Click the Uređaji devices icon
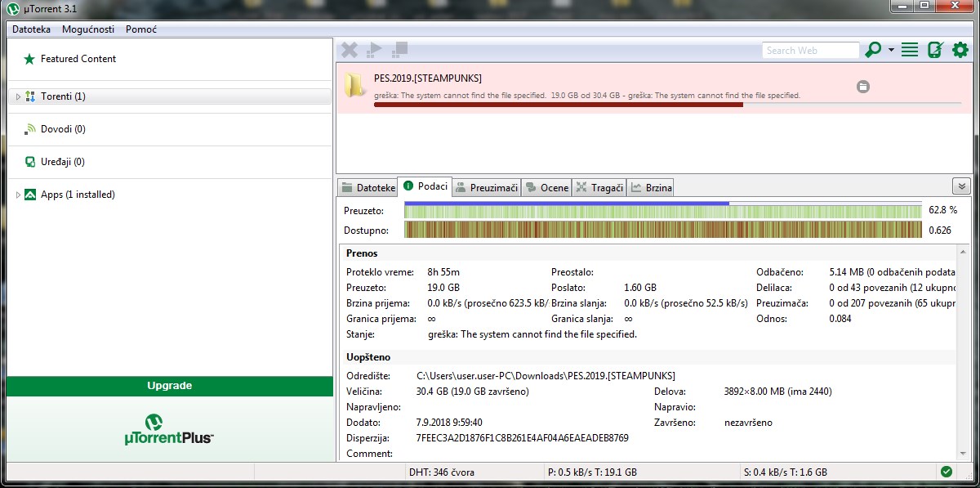 click(x=30, y=162)
